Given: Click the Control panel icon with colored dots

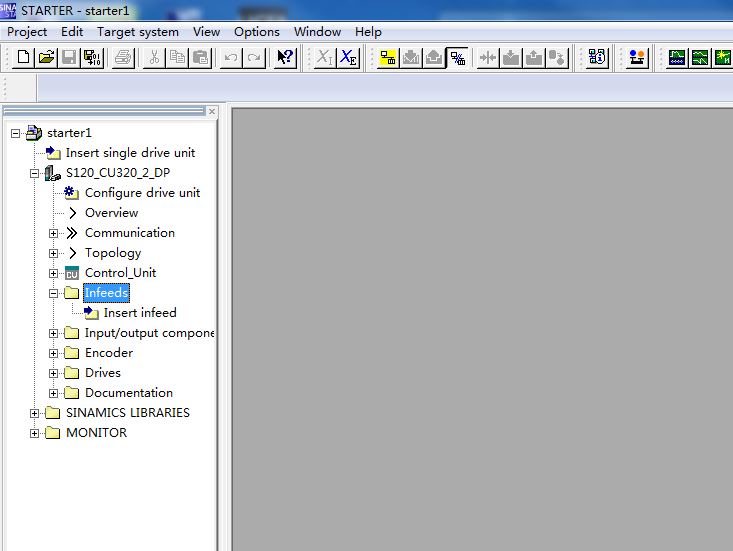Looking at the screenshot, I should click(x=637, y=57).
